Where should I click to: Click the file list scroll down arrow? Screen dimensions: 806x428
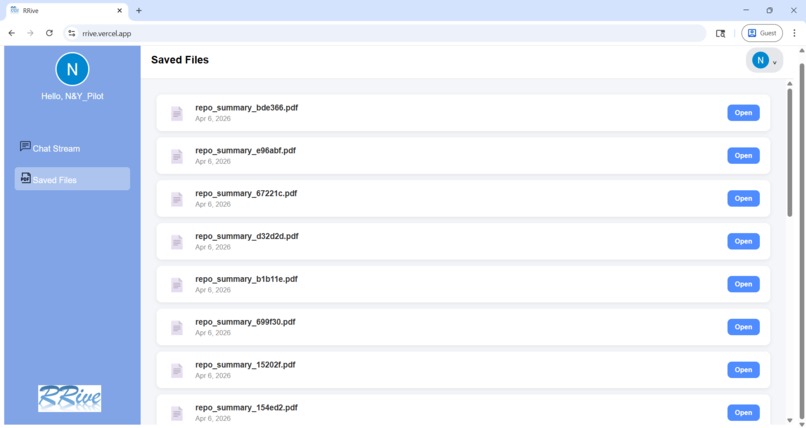click(790, 420)
